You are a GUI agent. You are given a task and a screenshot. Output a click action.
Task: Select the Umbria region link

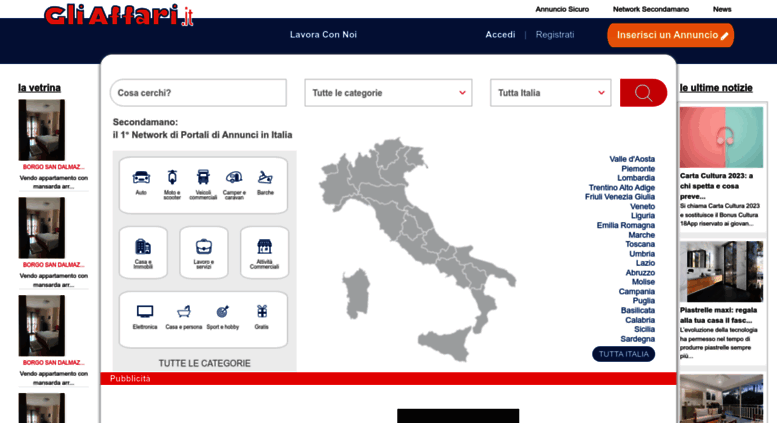642,254
